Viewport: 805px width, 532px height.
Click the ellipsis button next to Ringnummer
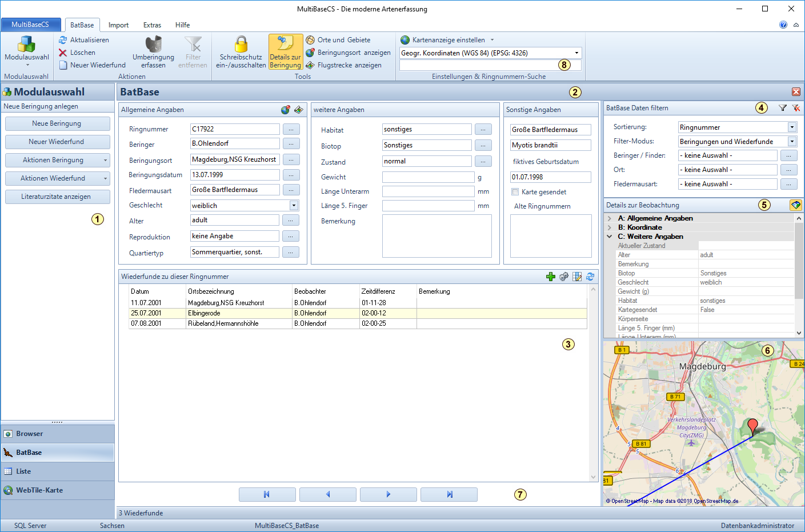[x=291, y=129]
